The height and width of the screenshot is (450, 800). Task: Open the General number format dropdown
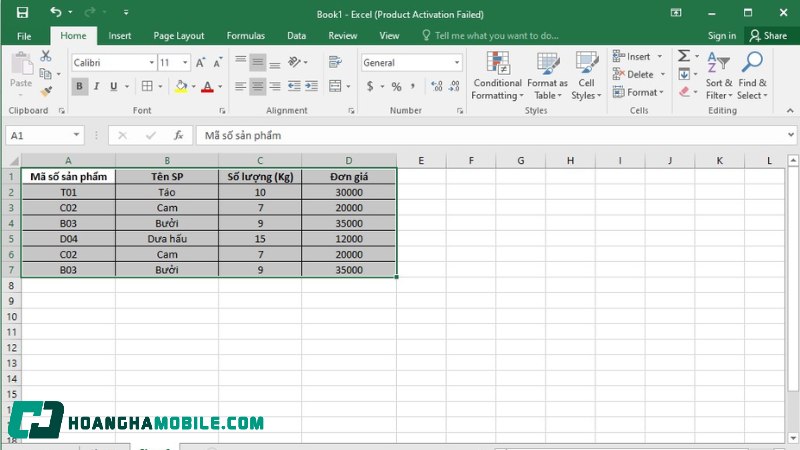457,63
